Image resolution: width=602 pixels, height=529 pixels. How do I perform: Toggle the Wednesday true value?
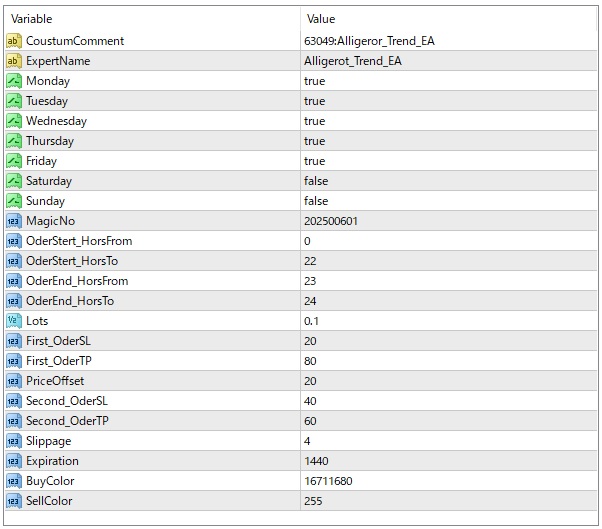tap(314, 121)
